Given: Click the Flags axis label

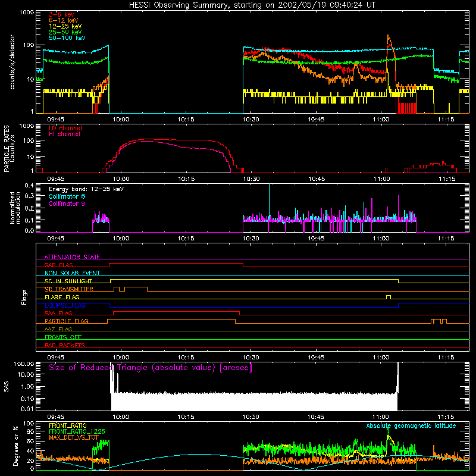Looking at the screenshot, I should pos(24,297).
